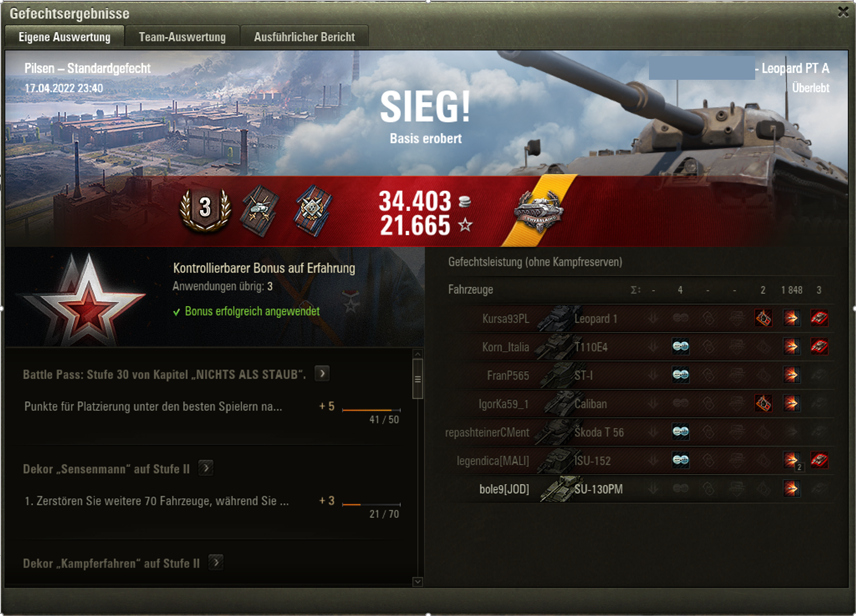
Task: Click bole9's damage dealt icon
Action: [x=792, y=489]
